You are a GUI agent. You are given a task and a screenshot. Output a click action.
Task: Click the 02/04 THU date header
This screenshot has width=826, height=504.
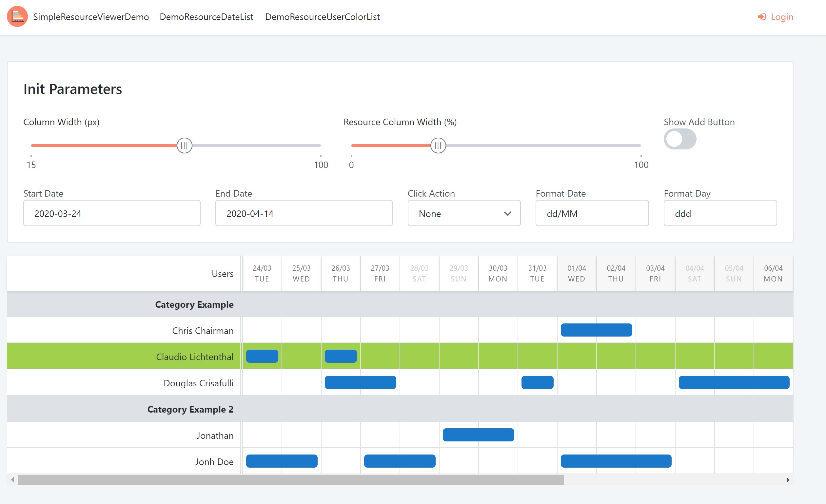tap(616, 273)
